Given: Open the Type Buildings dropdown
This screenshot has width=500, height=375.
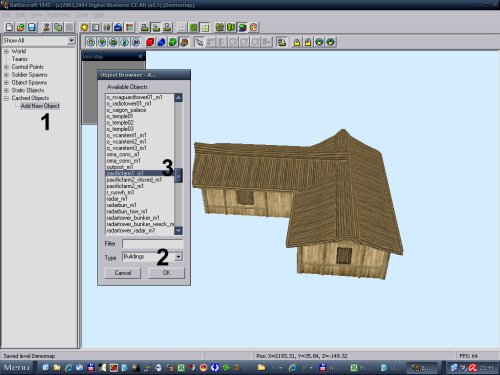Looking at the screenshot, I should point(179,257).
